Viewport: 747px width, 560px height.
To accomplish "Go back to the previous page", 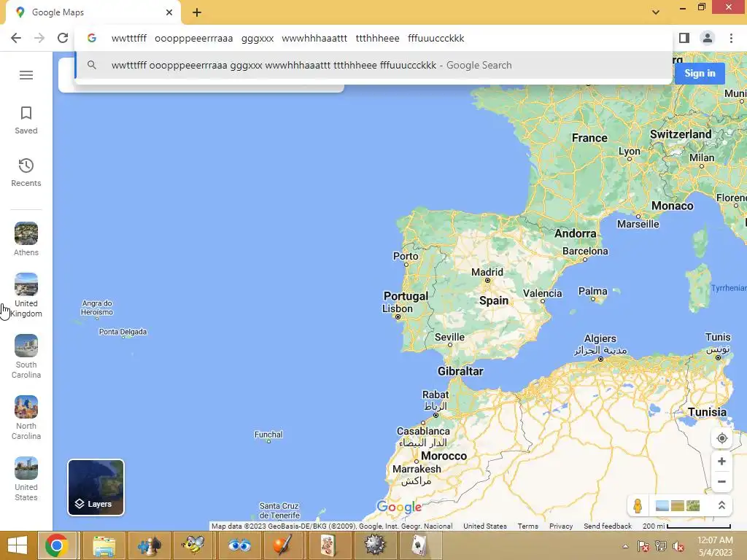I will (16, 38).
